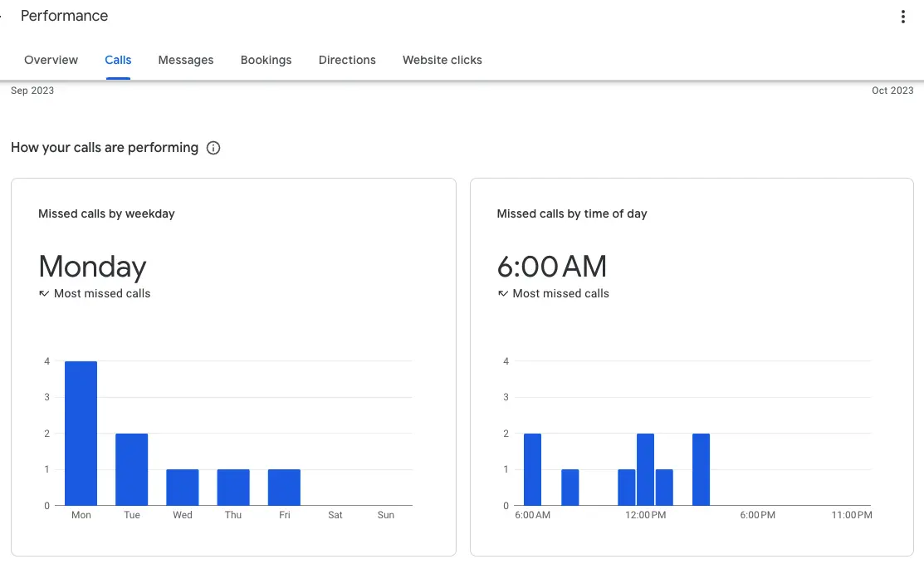The height and width of the screenshot is (564, 924).
Task: Click the 6:00 PM axis label
Action: (x=758, y=515)
